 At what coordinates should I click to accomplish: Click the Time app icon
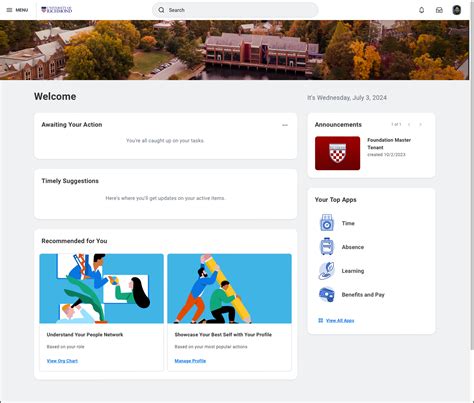click(x=327, y=223)
